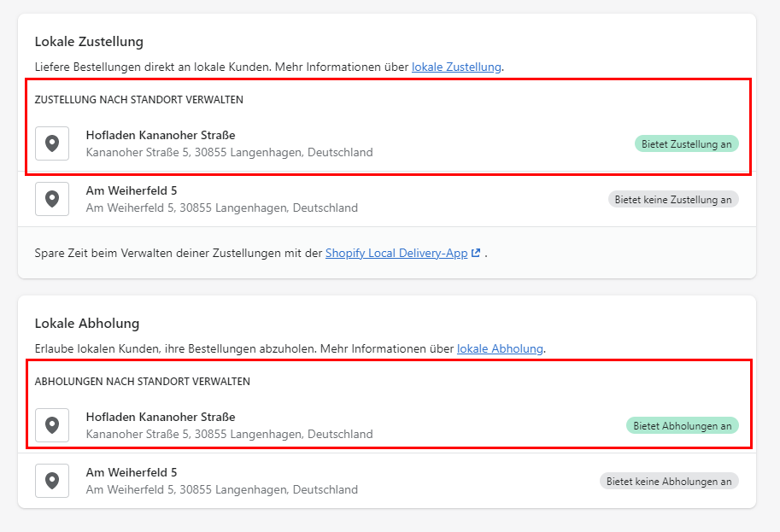Select Am Weiherfeld 5 under local pickup
780x532 pixels.
coord(132,472)
